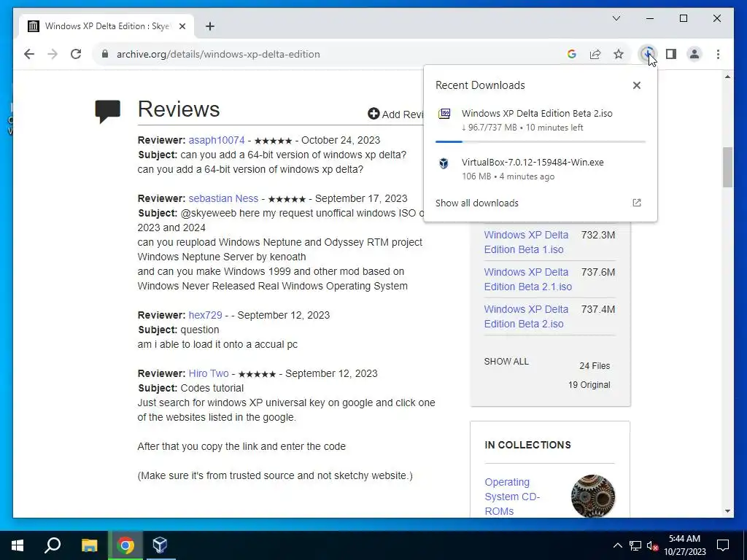Show hidden system tray icons

click(x=617, y=545)
